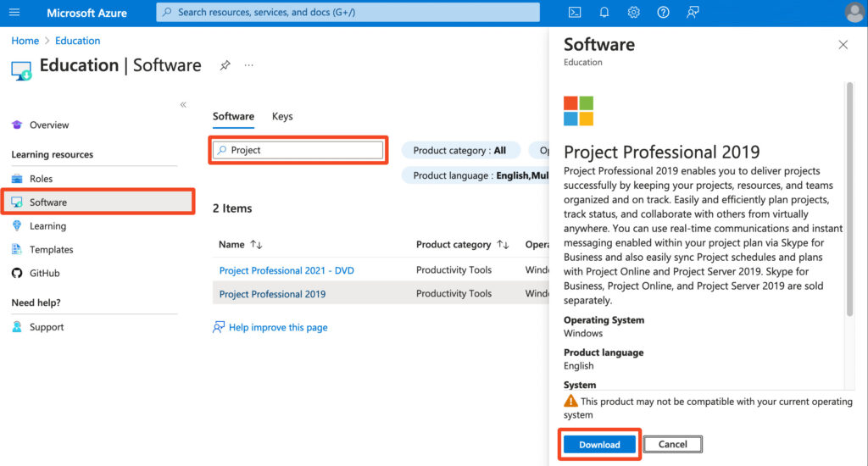
Task: Open the Azure hamburger portal menu
Action: [14, 13]
